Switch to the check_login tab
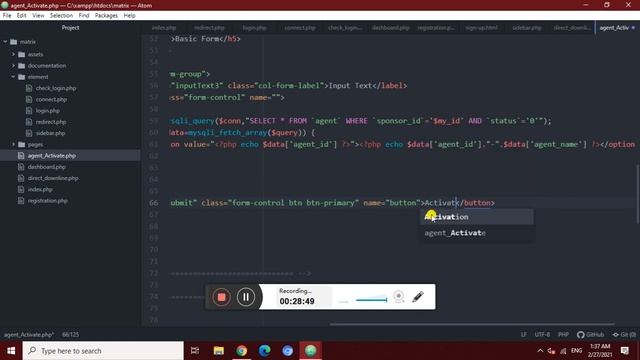Screen dimensions: 640x360 (x=345, y=28)
